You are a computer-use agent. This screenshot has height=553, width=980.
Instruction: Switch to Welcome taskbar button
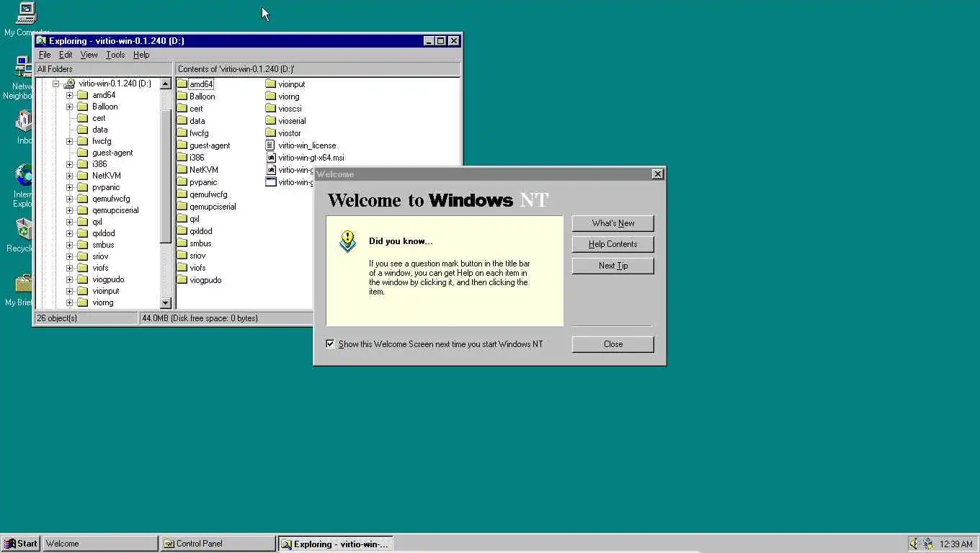pyautogui.click(x=100, y=544)
